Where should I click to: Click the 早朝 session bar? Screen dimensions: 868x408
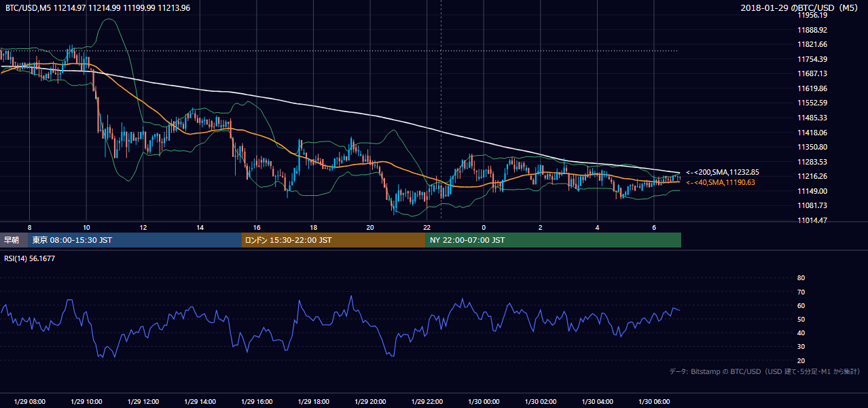click(x=14, y=240)
